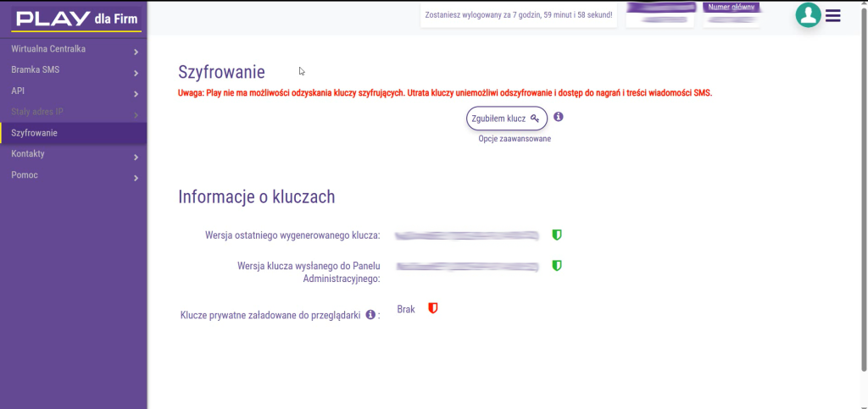Open the Opcje zaawansowane link

pos(515,139)
